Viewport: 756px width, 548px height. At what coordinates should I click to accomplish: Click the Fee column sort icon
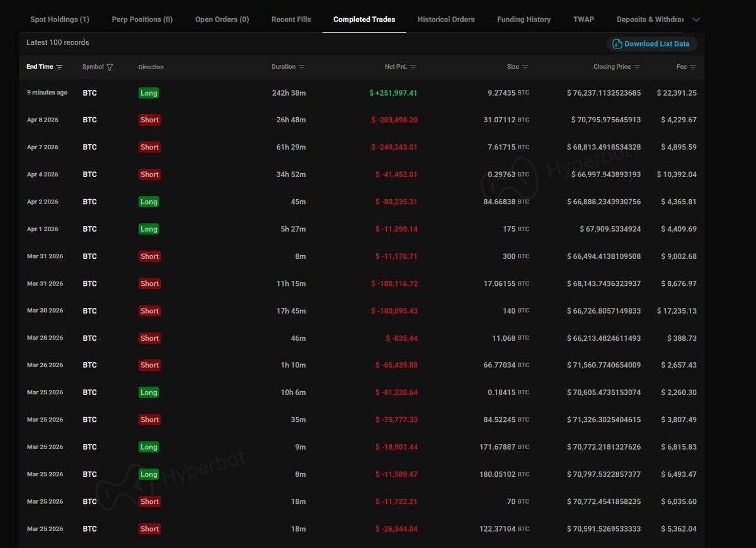[693, 67]
